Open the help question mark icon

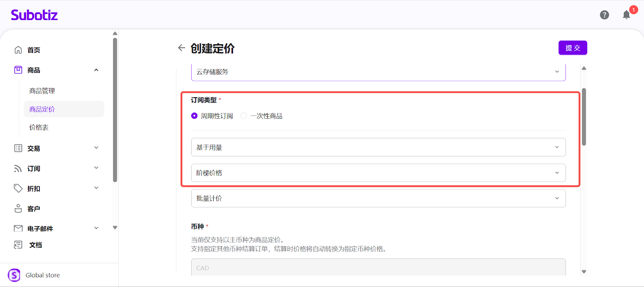[604, 15]
